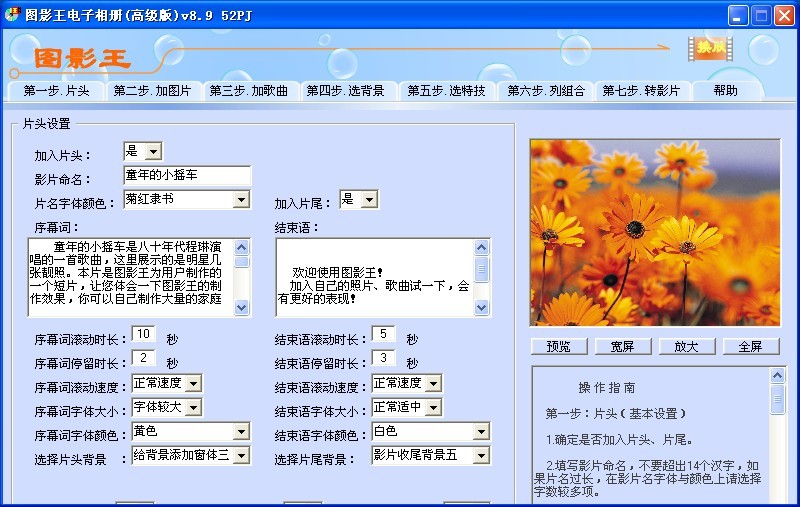Go to the 第七步.转影片 tab
Screen dimensions: 800x507
(x=641, y=91)
